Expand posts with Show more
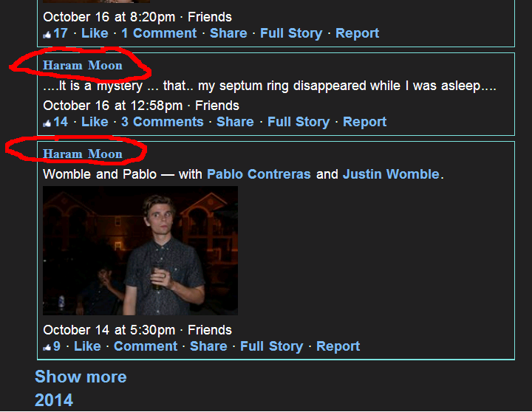 tap(81, 377)
